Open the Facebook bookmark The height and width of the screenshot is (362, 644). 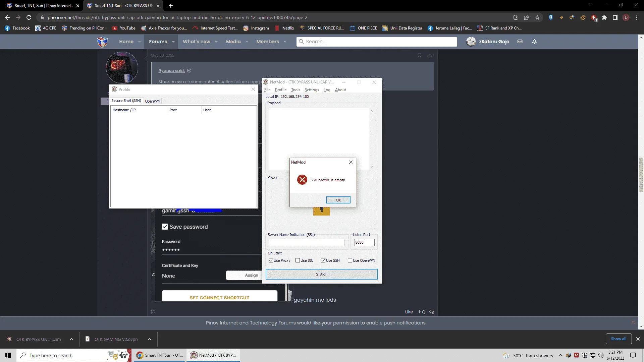tap(17, 28)
